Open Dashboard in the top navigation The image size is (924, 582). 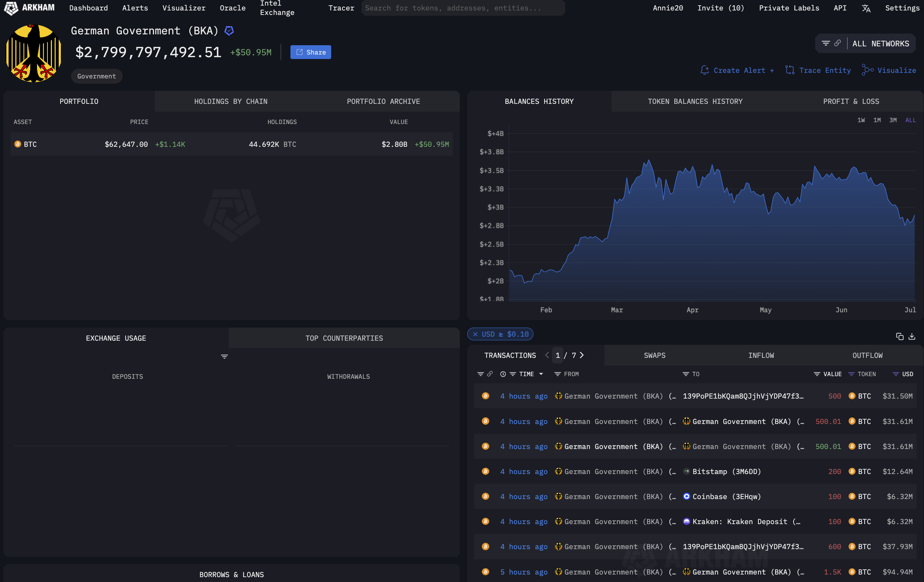click(89, 8)
